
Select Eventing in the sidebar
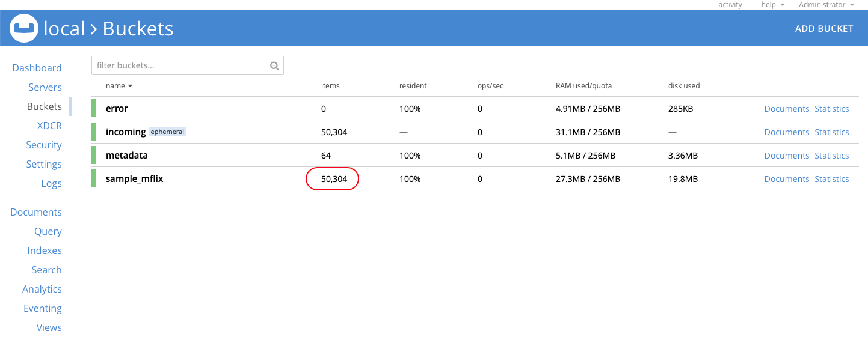pos(43,308)
